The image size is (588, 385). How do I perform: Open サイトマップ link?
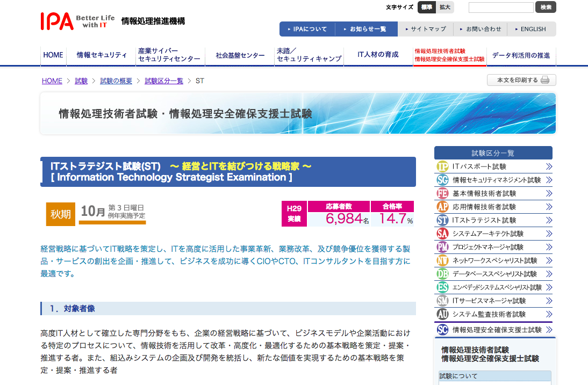point(426,29)
